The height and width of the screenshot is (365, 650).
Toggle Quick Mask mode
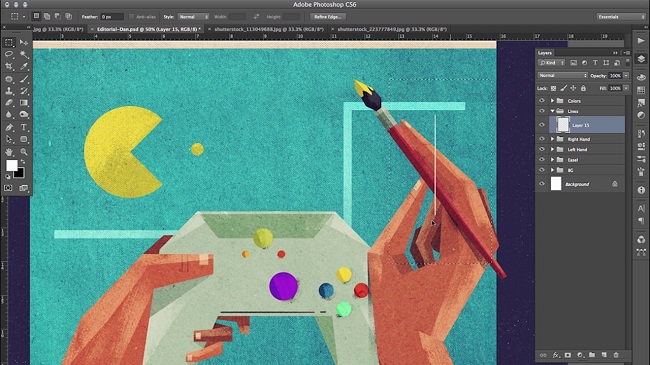pos(8,188)
